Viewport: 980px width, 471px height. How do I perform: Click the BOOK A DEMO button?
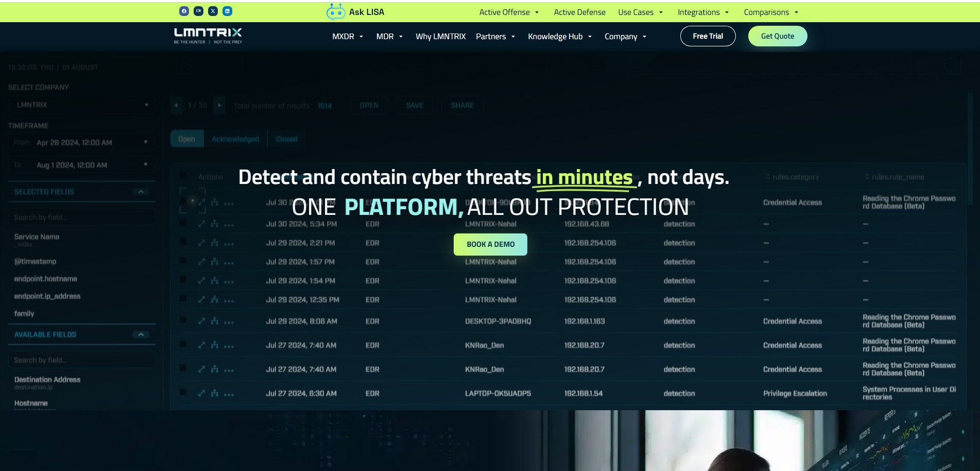coord(490,244)
